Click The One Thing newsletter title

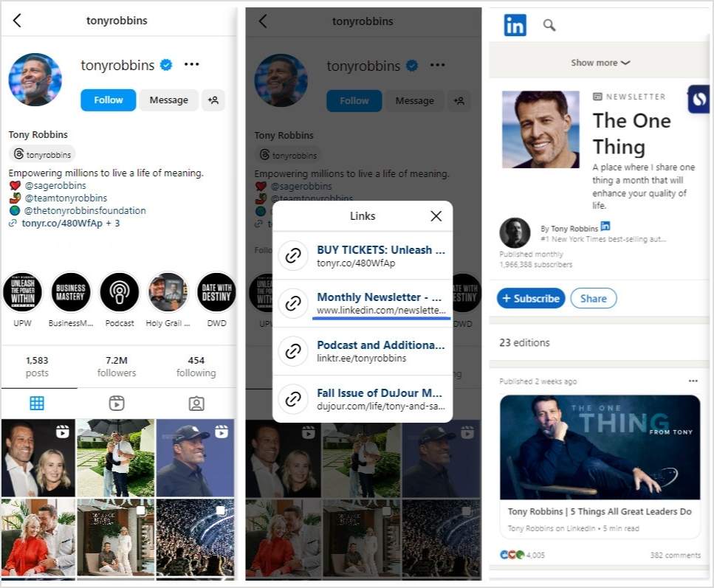click(631, 134)
